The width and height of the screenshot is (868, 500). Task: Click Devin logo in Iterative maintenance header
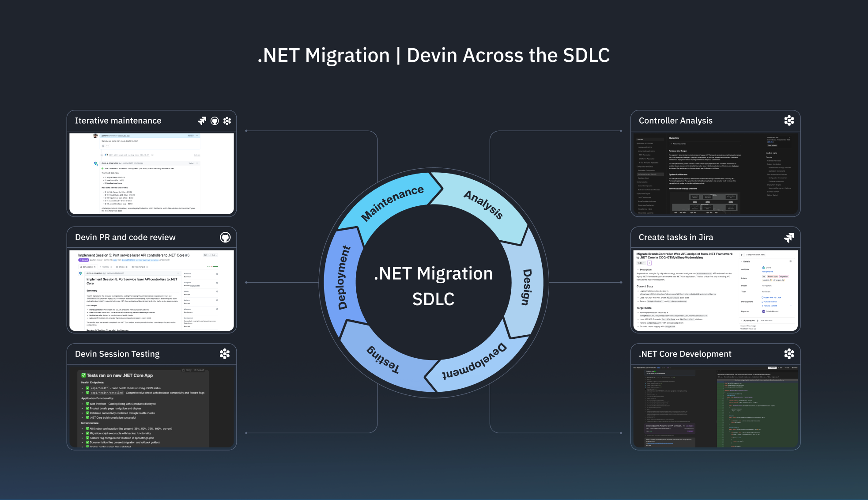(227, 121)
